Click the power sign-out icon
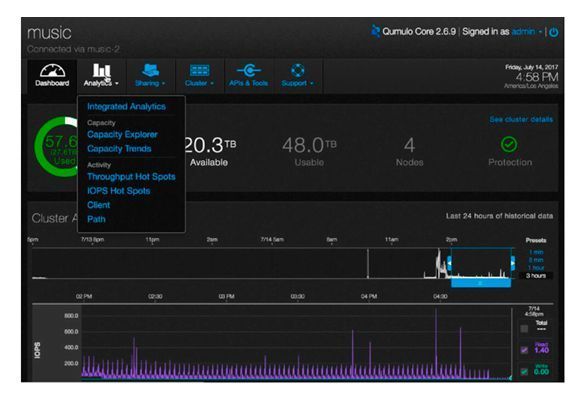The width and height of the screenshot is (587, 401). coord(554,32)
